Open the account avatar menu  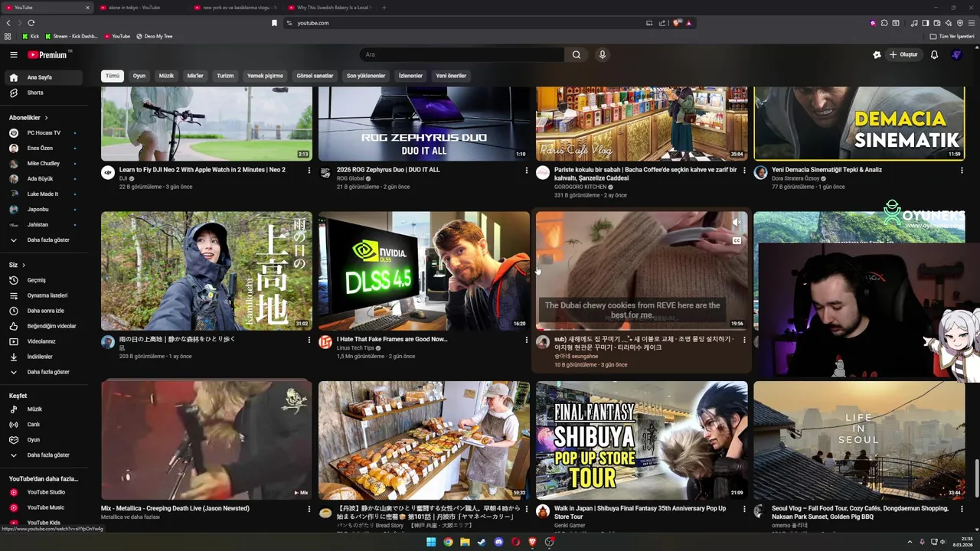pyautogui.click(x=956, y=55)
